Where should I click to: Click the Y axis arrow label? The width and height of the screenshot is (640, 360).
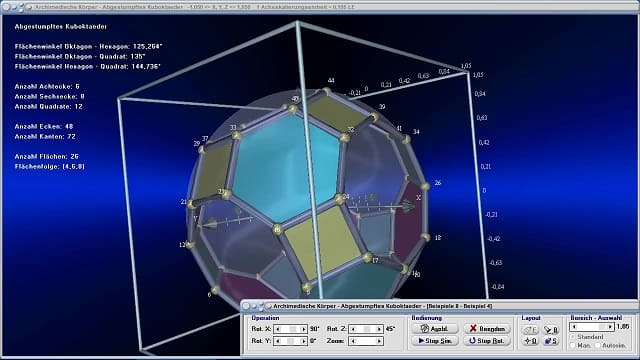point(196,219)
